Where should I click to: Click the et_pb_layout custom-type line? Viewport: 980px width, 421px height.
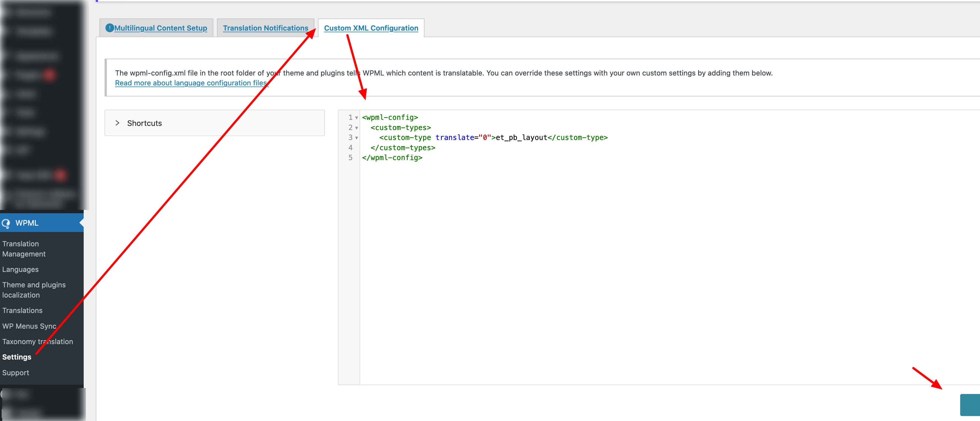[x=493, y=138]
